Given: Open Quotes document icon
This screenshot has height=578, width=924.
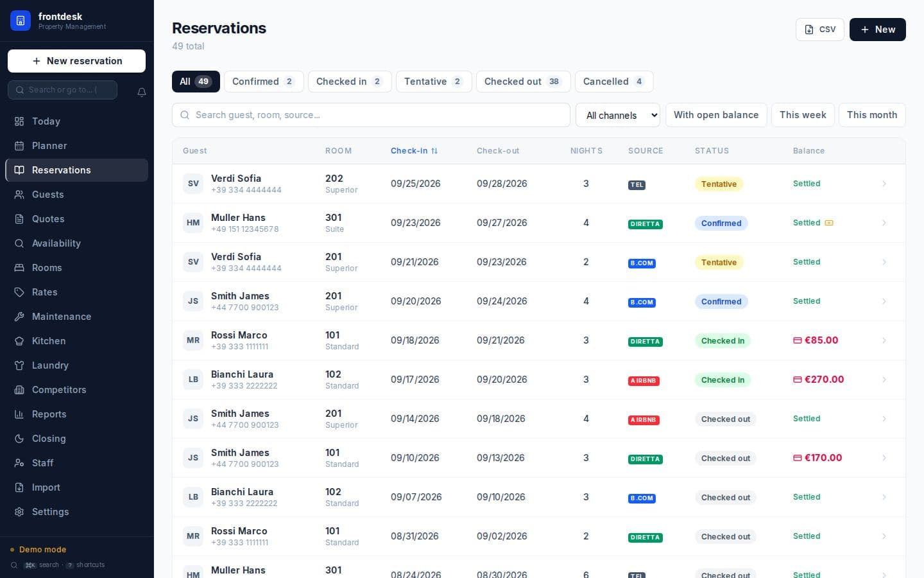Looking at the screenshot, I should click(x=19, y=219).
